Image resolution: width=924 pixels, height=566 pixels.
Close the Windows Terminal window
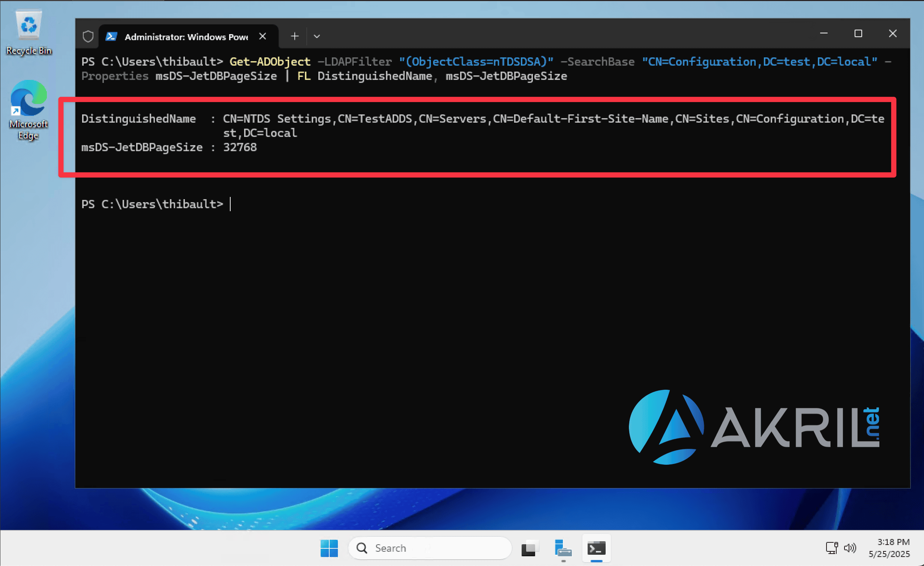892,33
